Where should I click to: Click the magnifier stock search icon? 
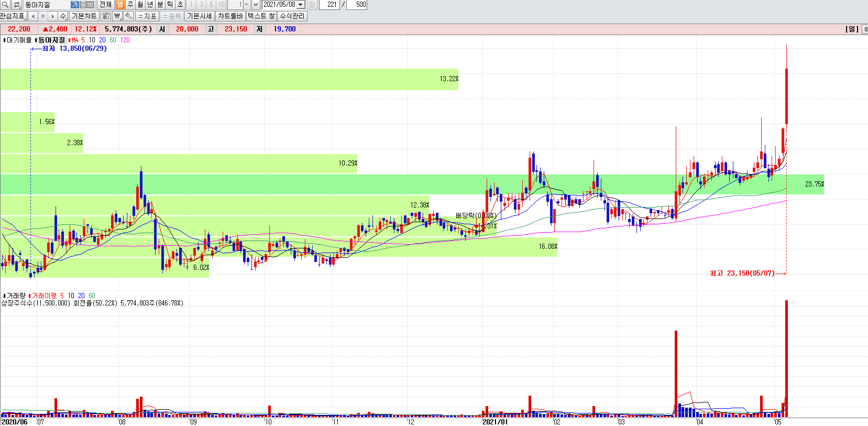[5, 5]
